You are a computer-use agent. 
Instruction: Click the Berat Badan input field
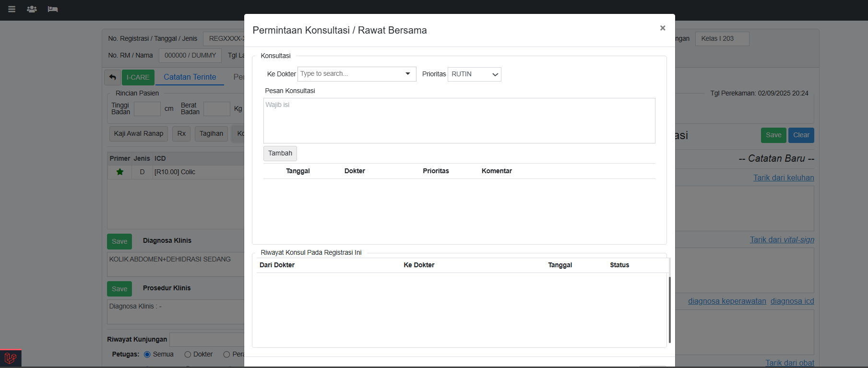click(217, 109)
